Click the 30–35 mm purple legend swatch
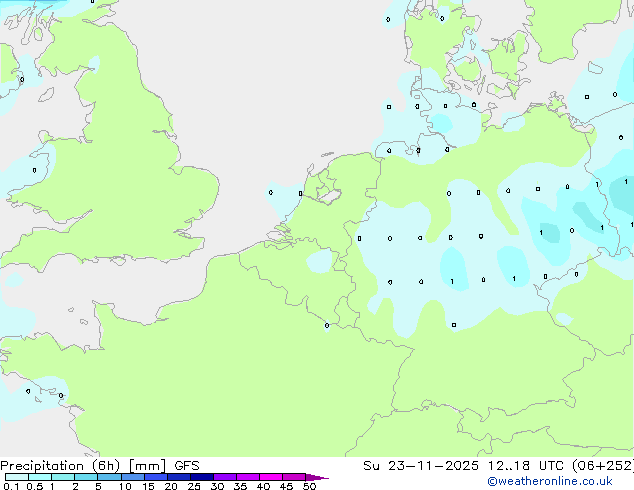The height and width of the screenshot is (490, 634). 224,477
